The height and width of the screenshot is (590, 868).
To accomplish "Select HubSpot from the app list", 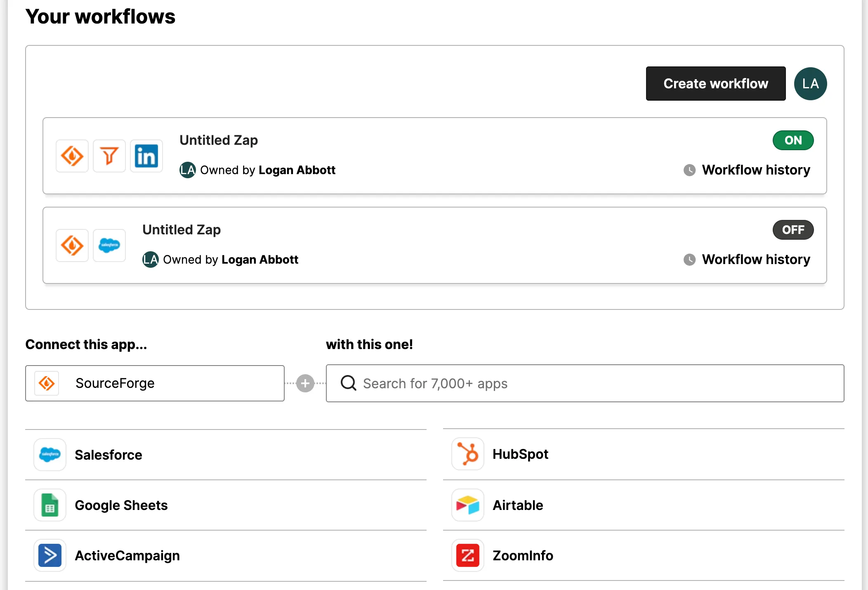I will 644,454.
